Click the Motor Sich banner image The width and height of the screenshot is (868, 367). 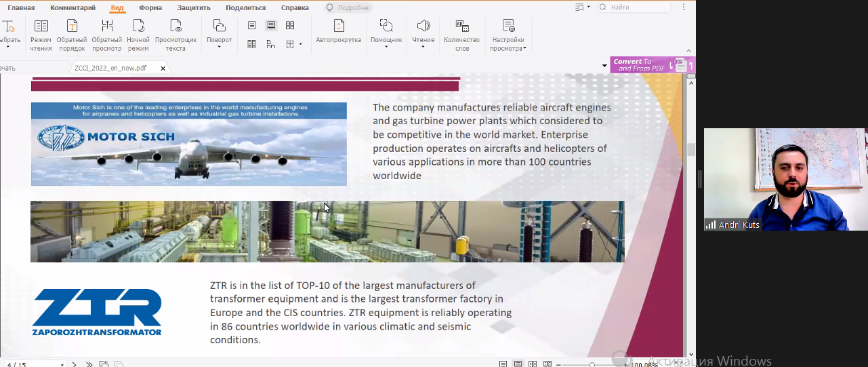[x=188, y=144]
